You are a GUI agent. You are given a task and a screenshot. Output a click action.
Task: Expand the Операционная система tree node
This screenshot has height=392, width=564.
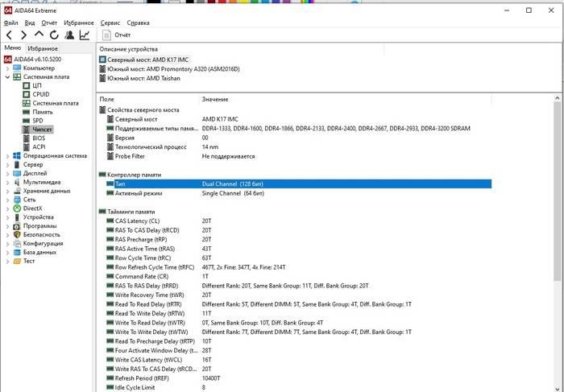coord(7,156)
